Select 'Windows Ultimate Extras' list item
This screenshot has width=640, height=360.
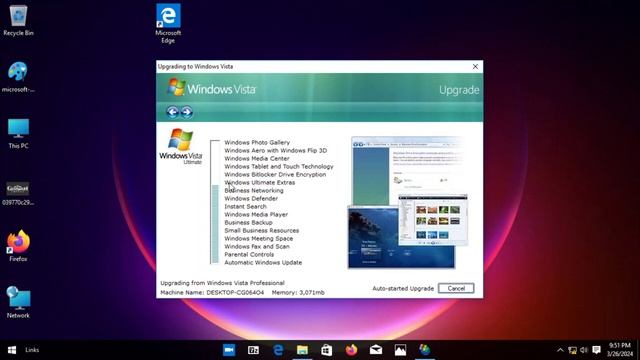[x=260, y=182]
